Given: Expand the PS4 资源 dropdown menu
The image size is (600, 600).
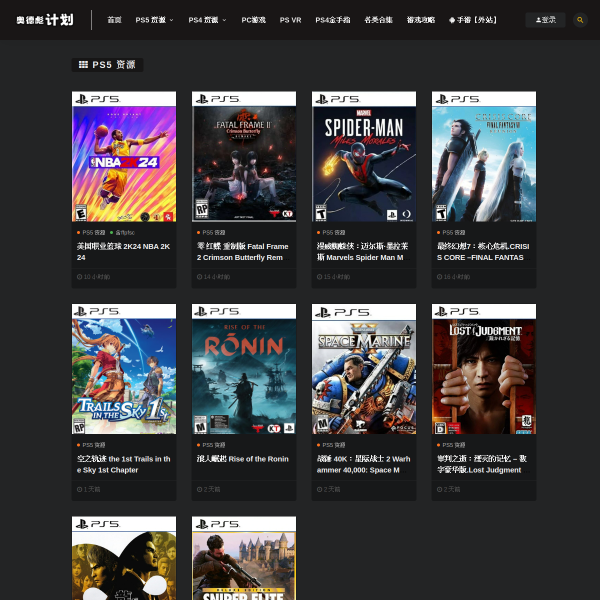Looking at the screenshot, I should tap(207, 20).
